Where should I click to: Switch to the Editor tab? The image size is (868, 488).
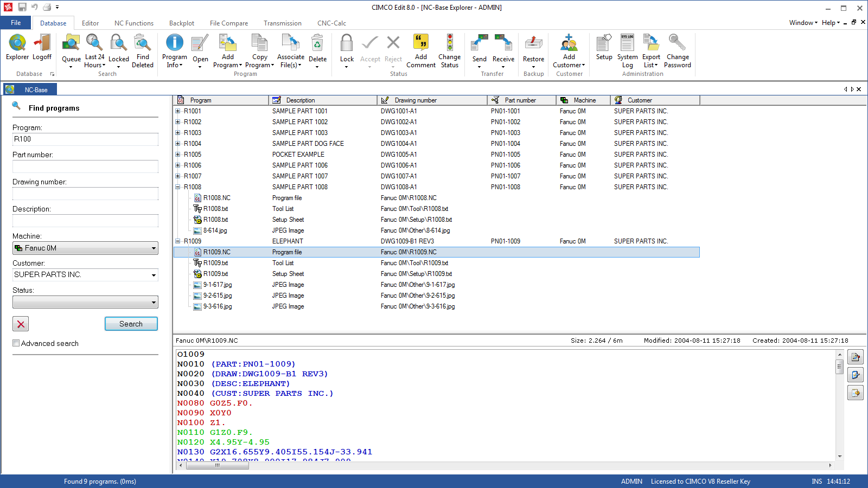(90, 23)
